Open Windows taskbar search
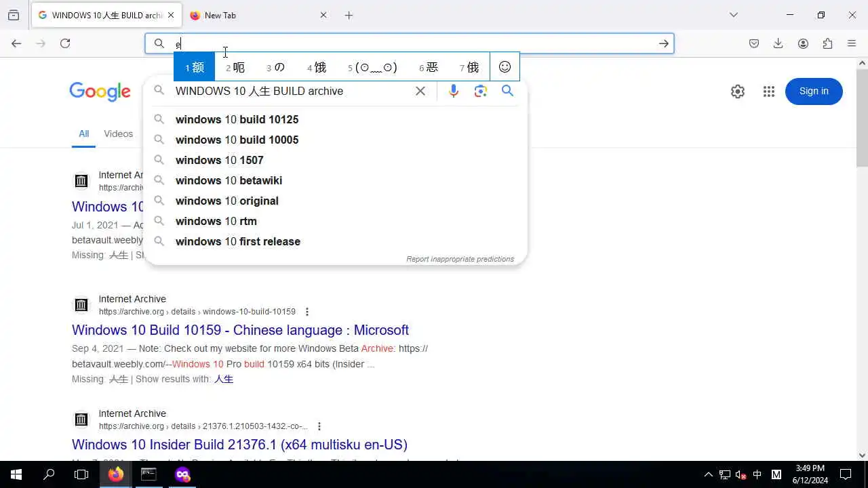The height and width of the screenshot is (488, 868). 49,474
